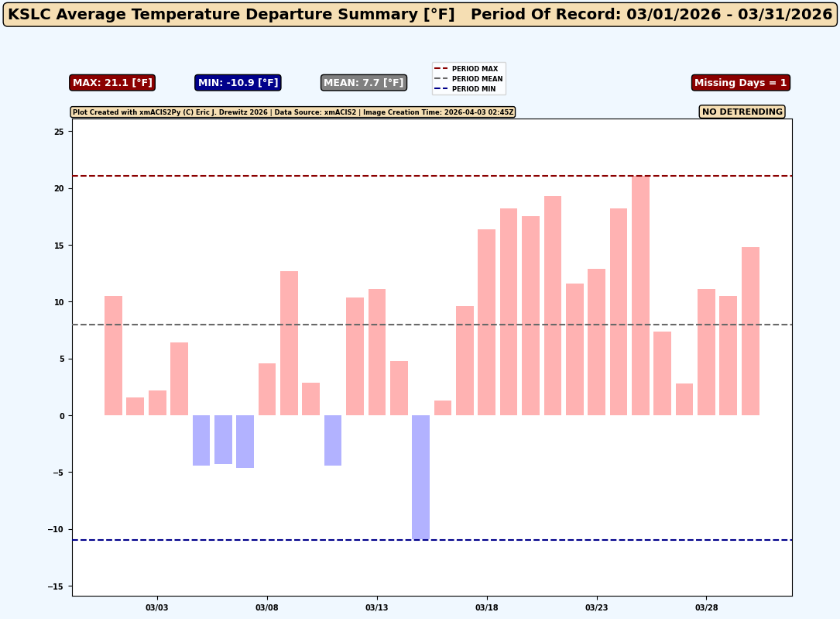The image size is (840, 619).
Task: Click the xmACIS2Py plot credit text
Action: 293,112
